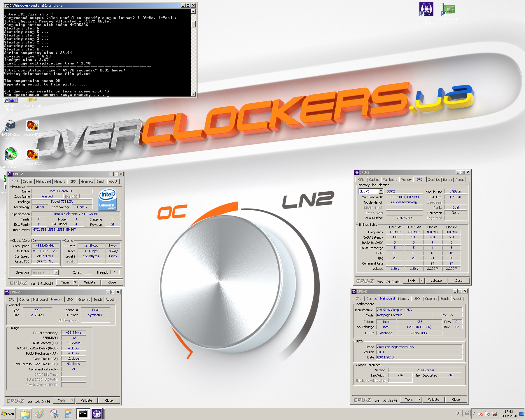The height and width of the screenshot is (420, 525).
Task: Click the Core Voltage value 1.584 V
Action: [82, 207]
